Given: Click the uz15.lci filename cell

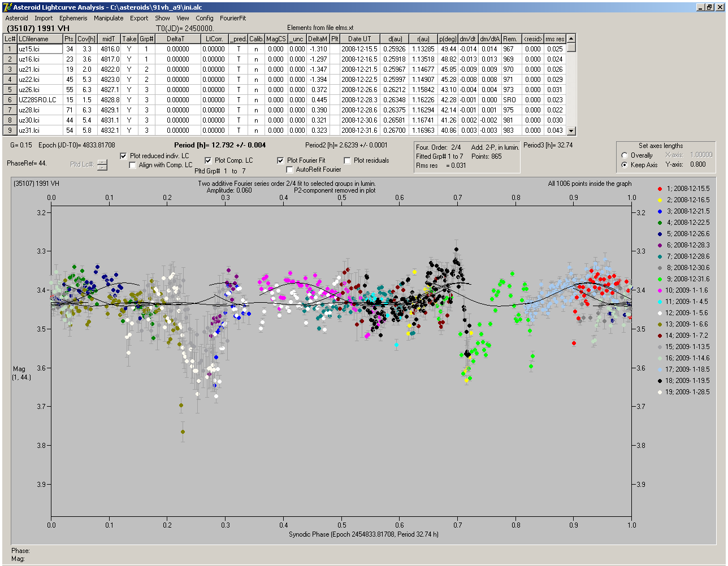Looking at the screenshot, I should point(40,49).
